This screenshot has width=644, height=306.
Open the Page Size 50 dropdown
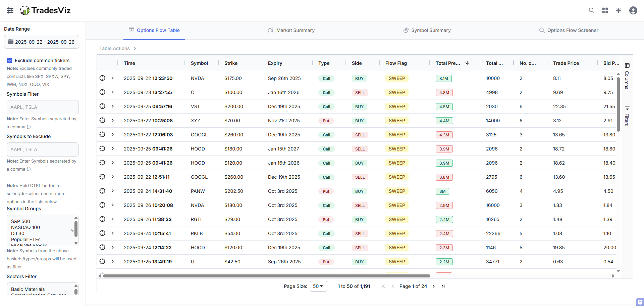pos(318,286)
